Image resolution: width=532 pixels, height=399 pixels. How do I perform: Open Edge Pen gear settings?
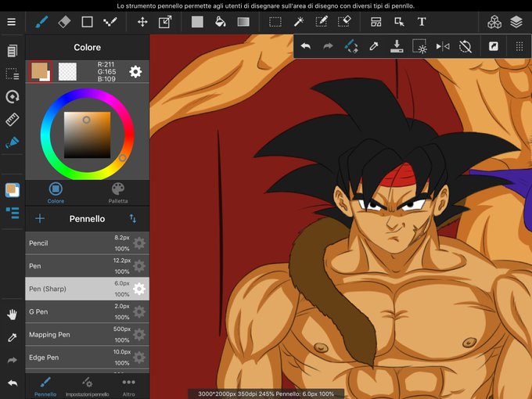click(x=139, y=358)
